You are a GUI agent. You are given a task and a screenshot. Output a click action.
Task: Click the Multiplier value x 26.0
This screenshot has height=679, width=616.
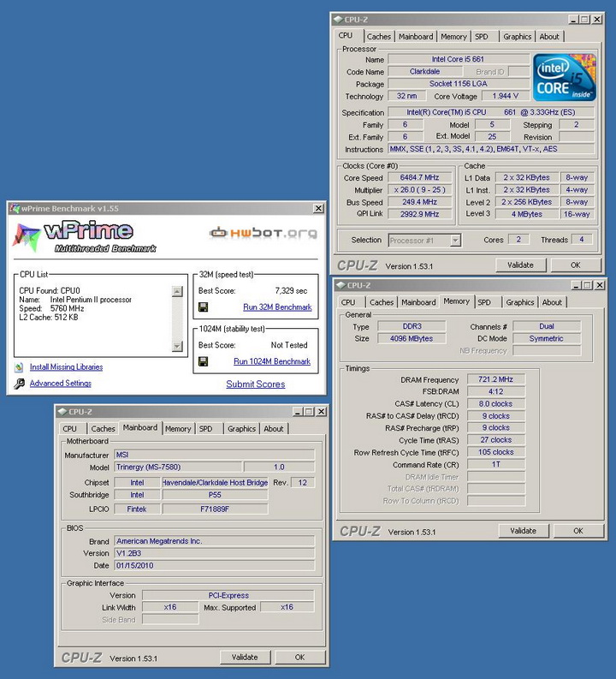click(x=419, y=190)
